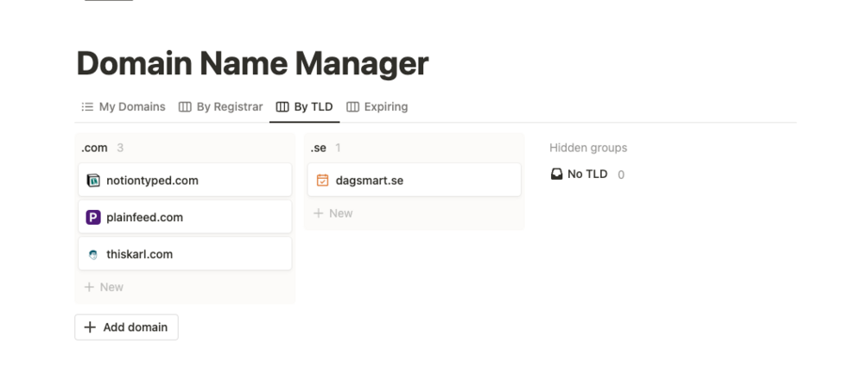The image size is (868, 369).
Task: Click the .com group header
Action: pos(94,148)
